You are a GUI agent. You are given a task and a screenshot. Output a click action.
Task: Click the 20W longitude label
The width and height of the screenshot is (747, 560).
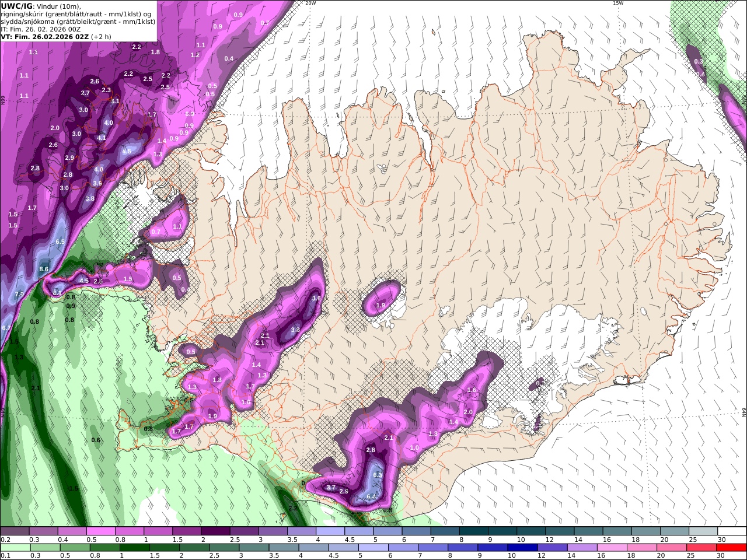tap(310, 3)
